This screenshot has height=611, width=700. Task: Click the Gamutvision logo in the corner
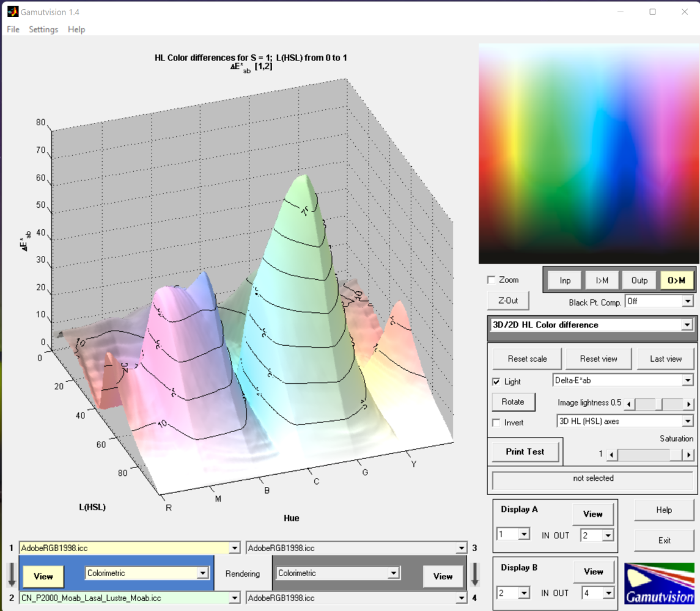[659, 584]
